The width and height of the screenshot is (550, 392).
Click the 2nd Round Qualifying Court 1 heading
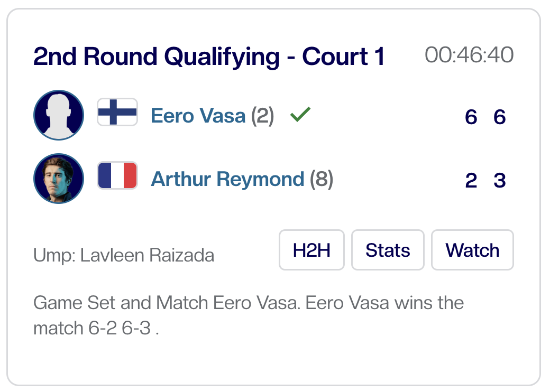coord(209,57)
